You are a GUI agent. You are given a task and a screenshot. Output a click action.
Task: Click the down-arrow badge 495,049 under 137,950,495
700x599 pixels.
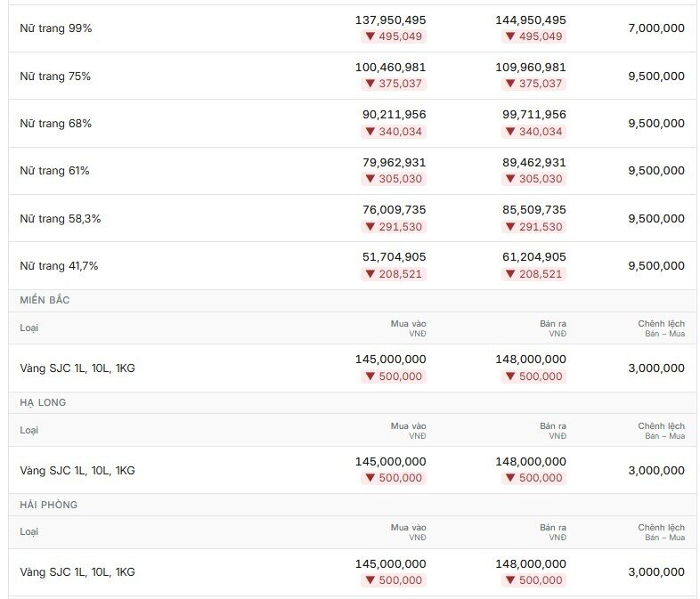point(394,36)
